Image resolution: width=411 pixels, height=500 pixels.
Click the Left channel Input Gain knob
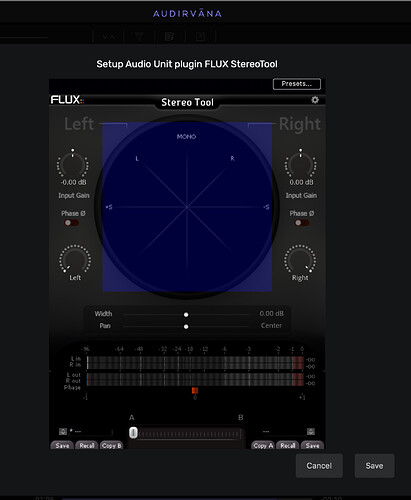73,164
